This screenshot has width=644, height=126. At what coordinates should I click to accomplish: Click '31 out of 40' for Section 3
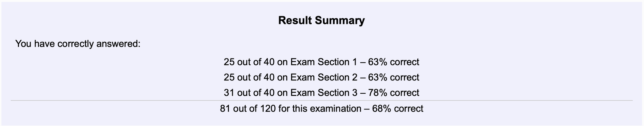click(x=249, y=93)
